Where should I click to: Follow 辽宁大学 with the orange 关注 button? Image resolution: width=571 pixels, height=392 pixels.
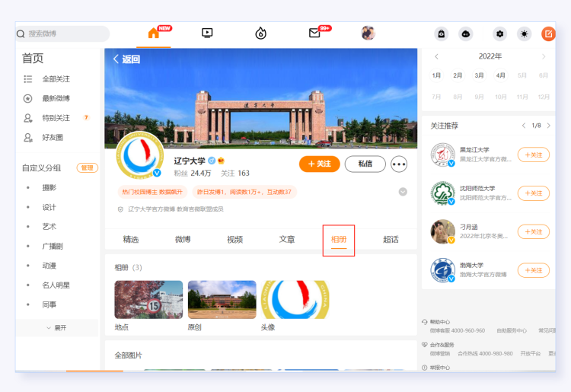point(319,164)
